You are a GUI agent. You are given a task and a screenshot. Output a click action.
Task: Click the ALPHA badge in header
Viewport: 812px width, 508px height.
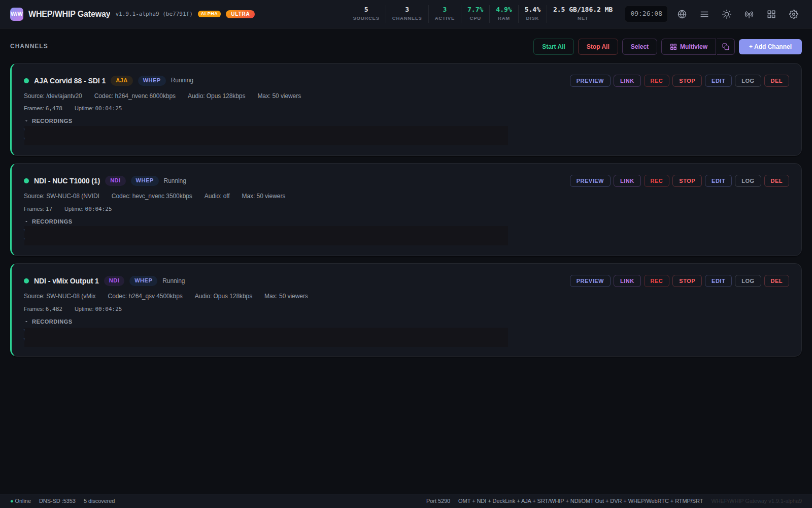(x=209, y=14)
